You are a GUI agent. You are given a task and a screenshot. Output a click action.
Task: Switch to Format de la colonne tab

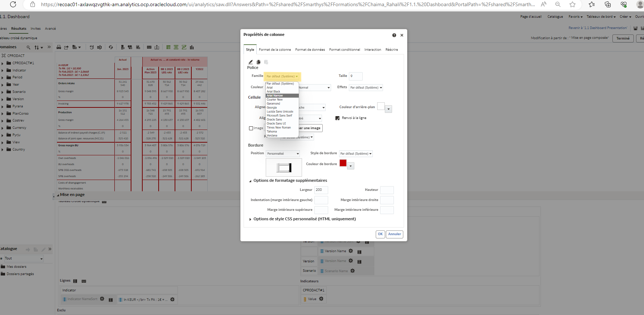[x=275, y=50]
